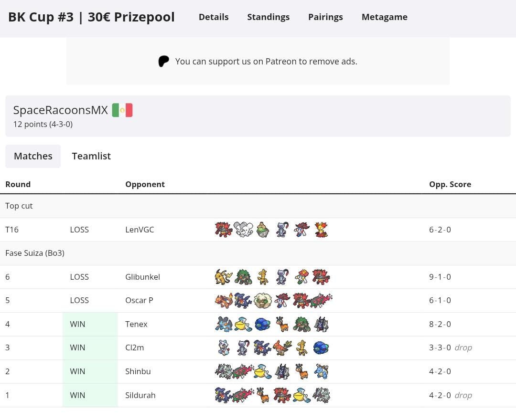The image size is (516, 420).
Task: Open opponent Sildurah's profile
Action: (140, 395)
